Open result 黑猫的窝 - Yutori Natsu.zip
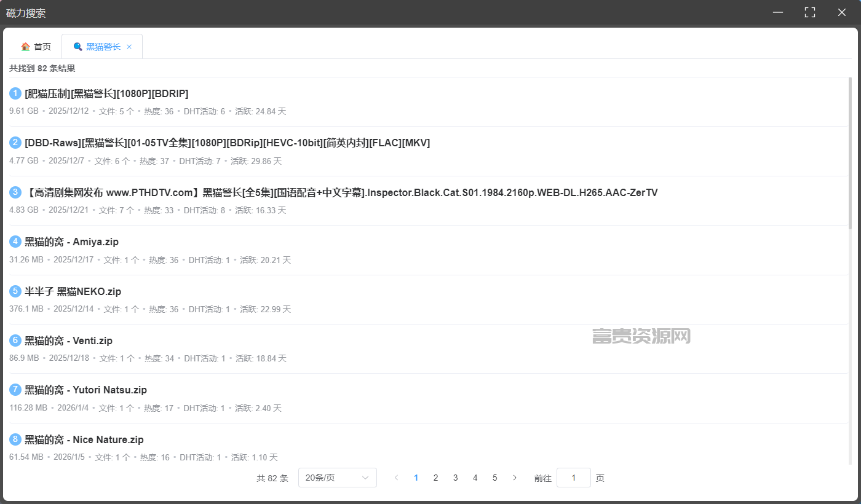The width and height of the screenshot is (861, 504). tap(85, 390)
